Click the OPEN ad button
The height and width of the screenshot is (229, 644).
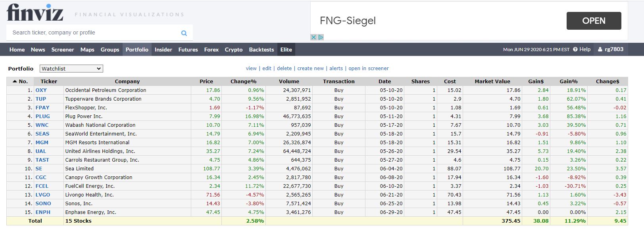coord(594,21)
